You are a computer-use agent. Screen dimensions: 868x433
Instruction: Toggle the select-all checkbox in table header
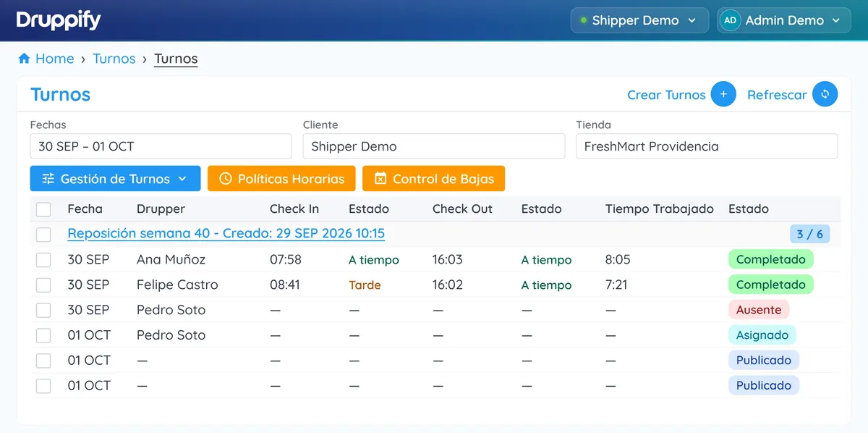(43, 209)
